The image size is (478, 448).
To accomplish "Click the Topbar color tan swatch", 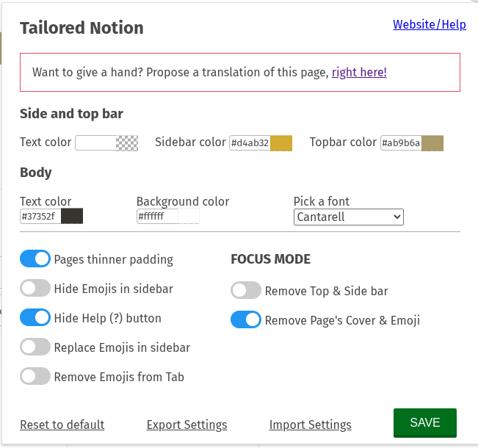I will pyautogui.click(x=432, y=143).
